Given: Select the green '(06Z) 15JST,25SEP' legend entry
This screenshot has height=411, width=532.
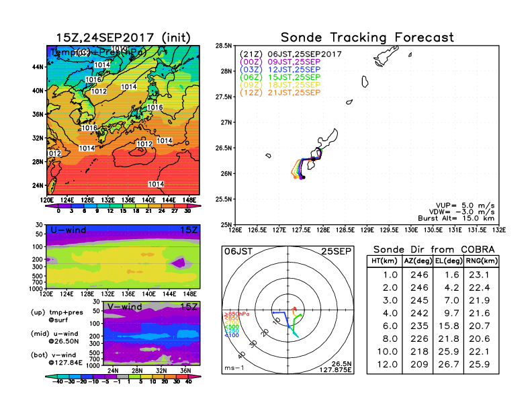Looking at the screenshot, I should [x=280, y=77].
